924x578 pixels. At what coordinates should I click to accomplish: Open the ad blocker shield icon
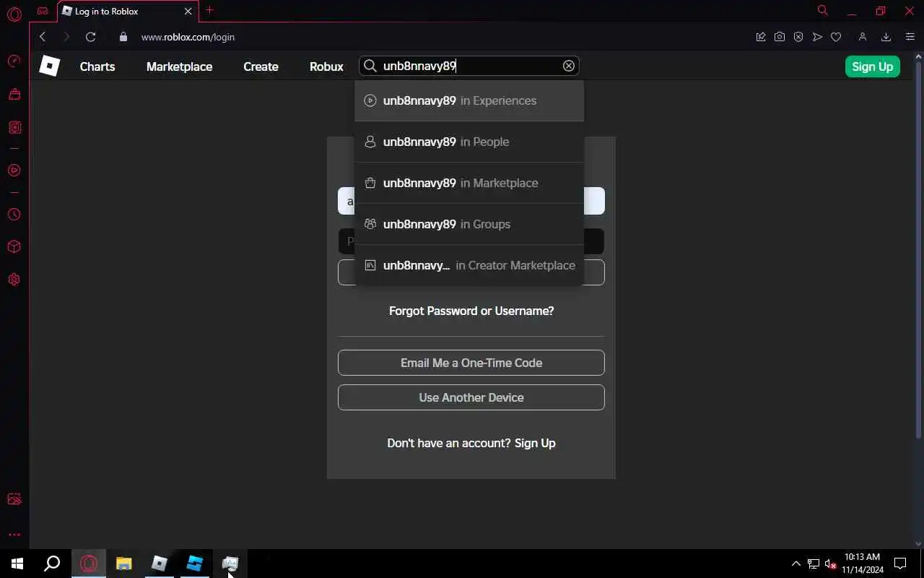point(798,37)
